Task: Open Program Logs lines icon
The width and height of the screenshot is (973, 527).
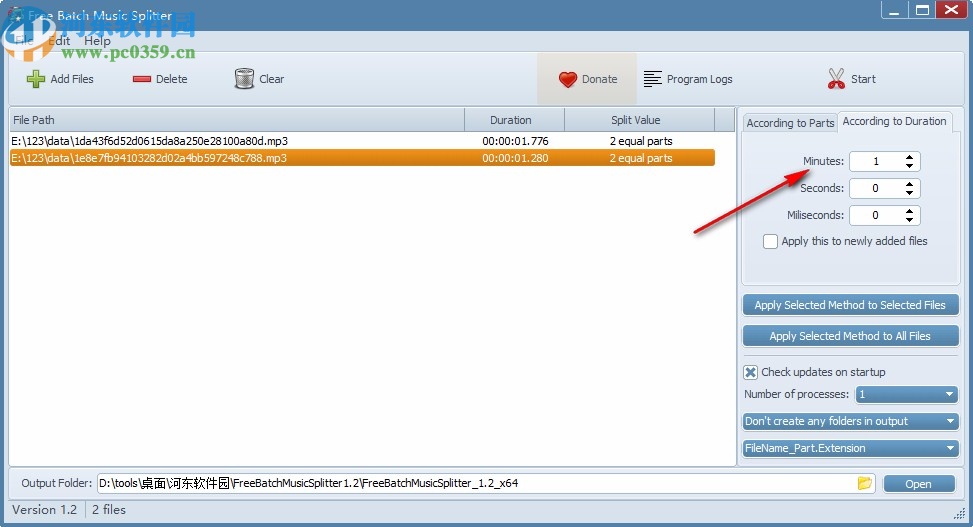Action: (x=652, y=79)
